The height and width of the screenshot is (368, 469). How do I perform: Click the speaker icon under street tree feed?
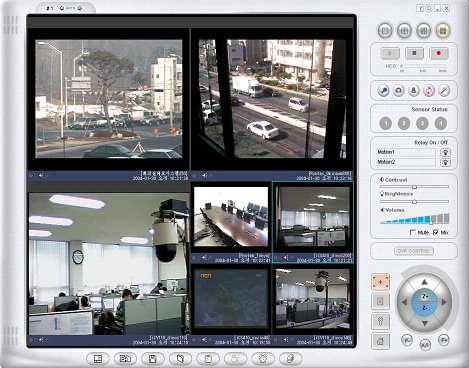coord(41,175)
